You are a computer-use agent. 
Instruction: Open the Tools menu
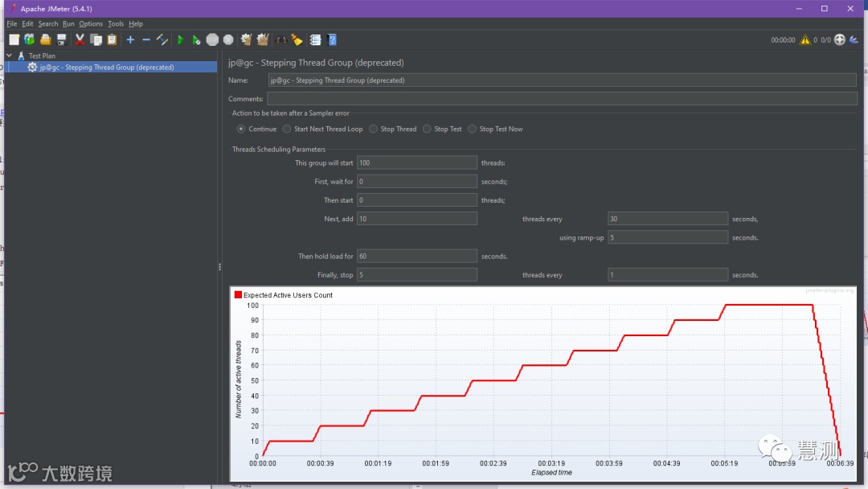click(x=116, y=24)
